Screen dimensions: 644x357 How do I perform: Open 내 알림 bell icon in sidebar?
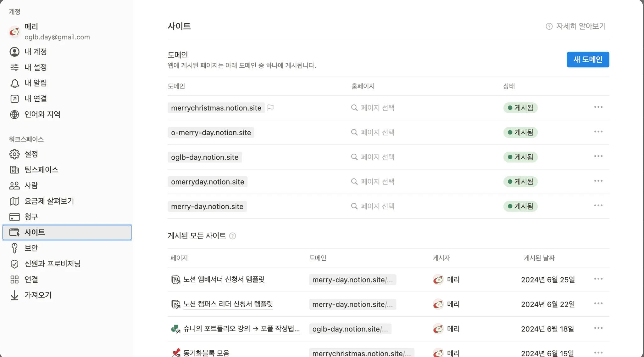coord(14,83)
